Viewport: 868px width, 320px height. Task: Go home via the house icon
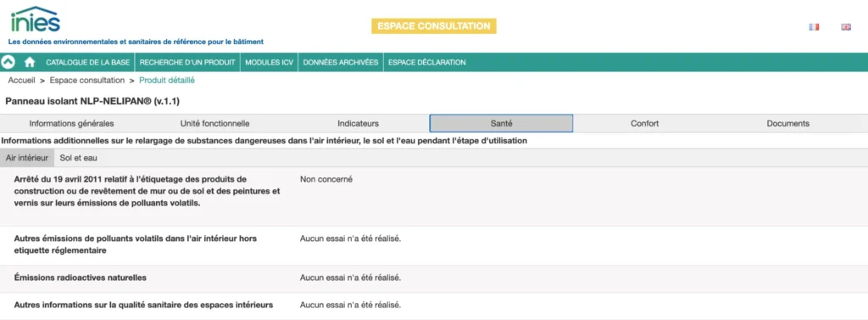pos(30,62)
